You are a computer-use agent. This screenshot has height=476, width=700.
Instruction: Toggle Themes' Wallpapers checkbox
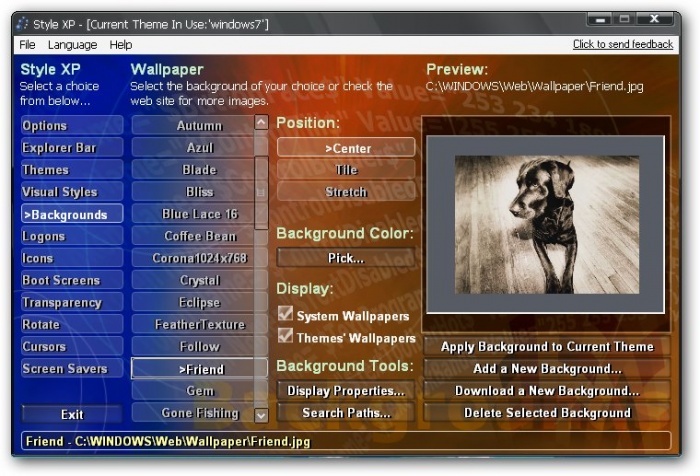click(x=285, y=335)
